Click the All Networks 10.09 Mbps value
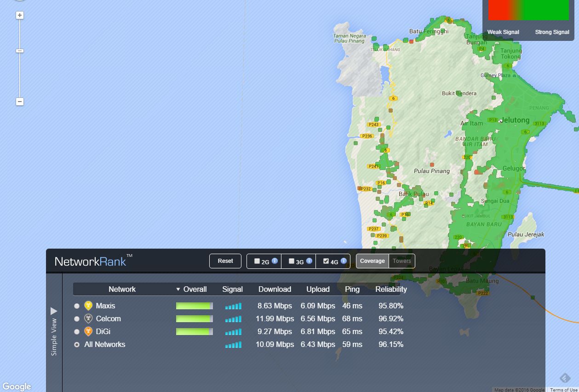The width and height of the screenshot is (579, 392). 275,344
